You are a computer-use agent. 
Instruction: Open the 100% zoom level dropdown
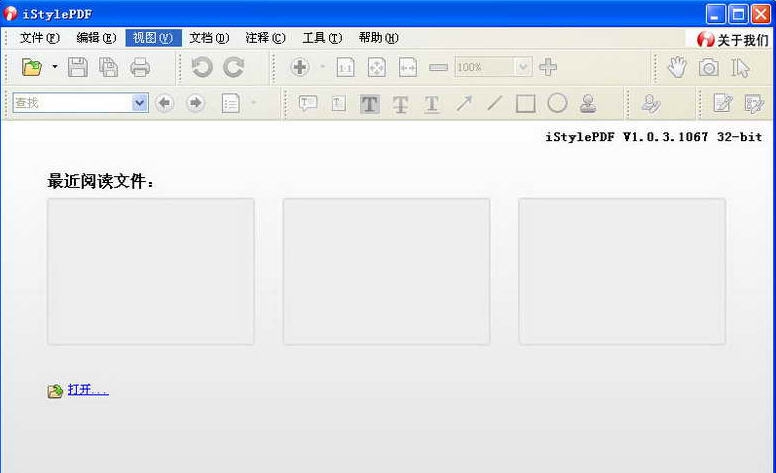point(523,67)
